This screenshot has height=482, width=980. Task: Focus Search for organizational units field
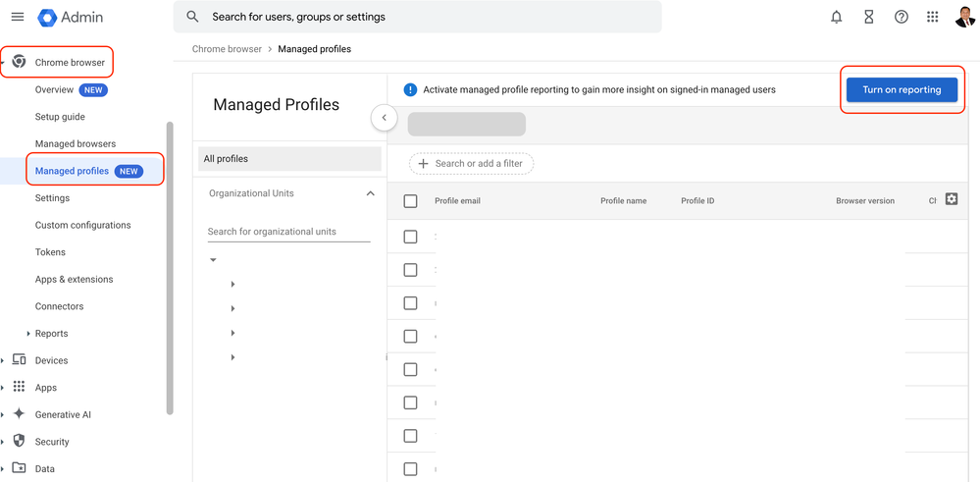[288, 232]
